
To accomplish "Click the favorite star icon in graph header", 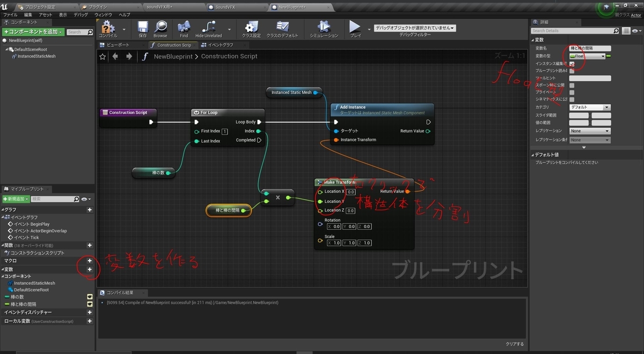I will (103, 56).
